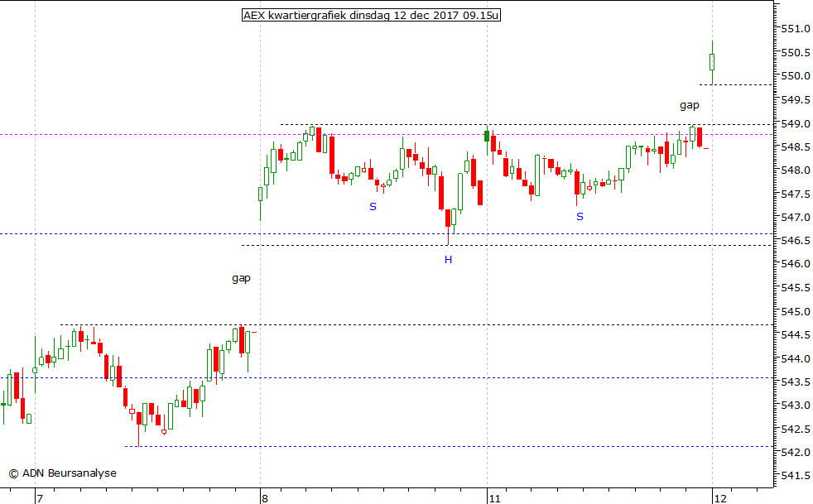The height and width of the screenshot is (504, 813).
Task: Click the date axis label '7'
Action: [x=40, y=498]
